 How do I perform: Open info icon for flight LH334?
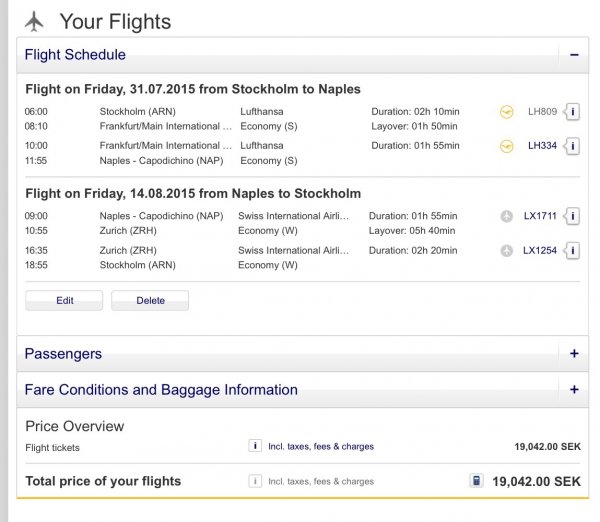coord(572,146)
